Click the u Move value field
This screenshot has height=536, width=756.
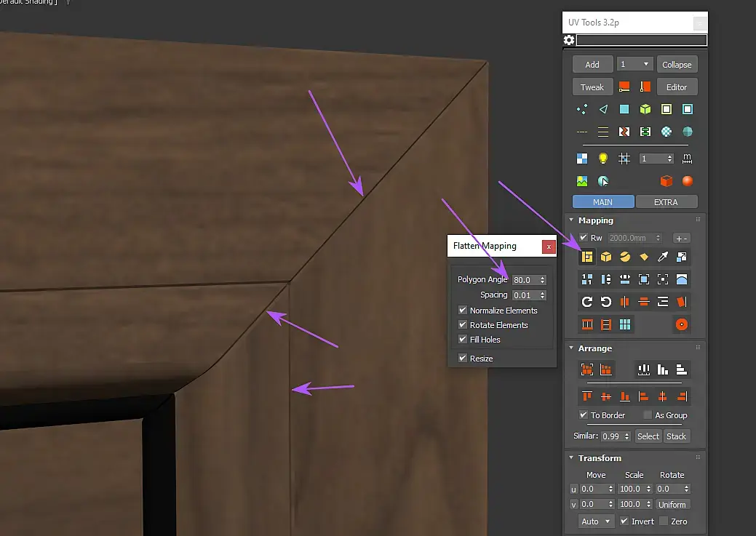[594, 489]
